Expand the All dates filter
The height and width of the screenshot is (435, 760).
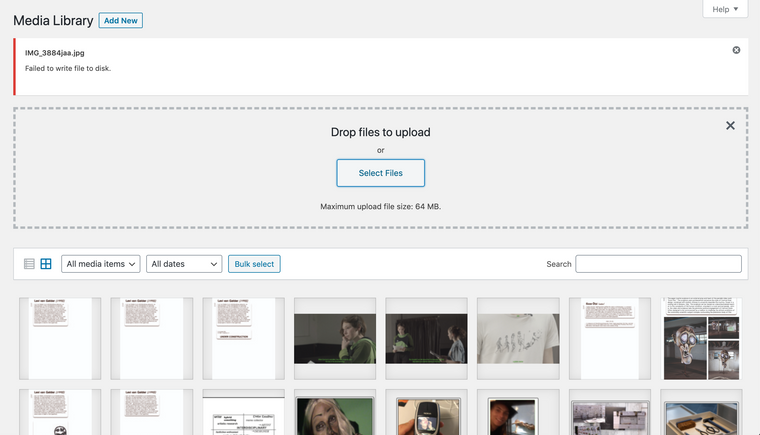click(x=184, y=264)
